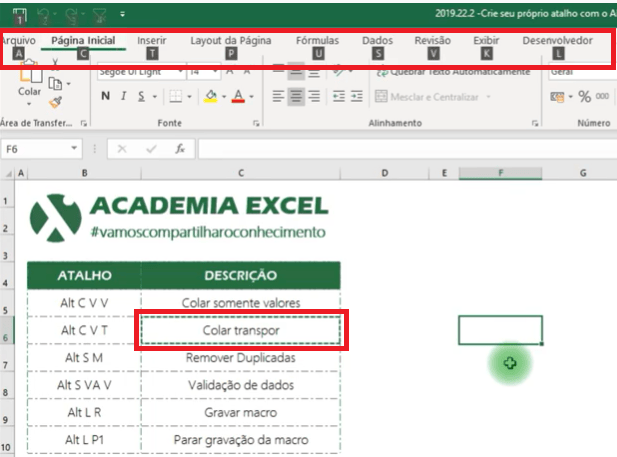Select cell Colar somente valores
617x457 pixels.
coord(241,303)
